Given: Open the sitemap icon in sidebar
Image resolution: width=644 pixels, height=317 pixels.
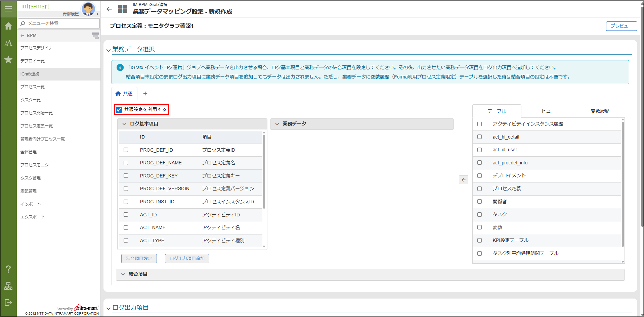Looking at the screenshot, I should click(8, 286).
